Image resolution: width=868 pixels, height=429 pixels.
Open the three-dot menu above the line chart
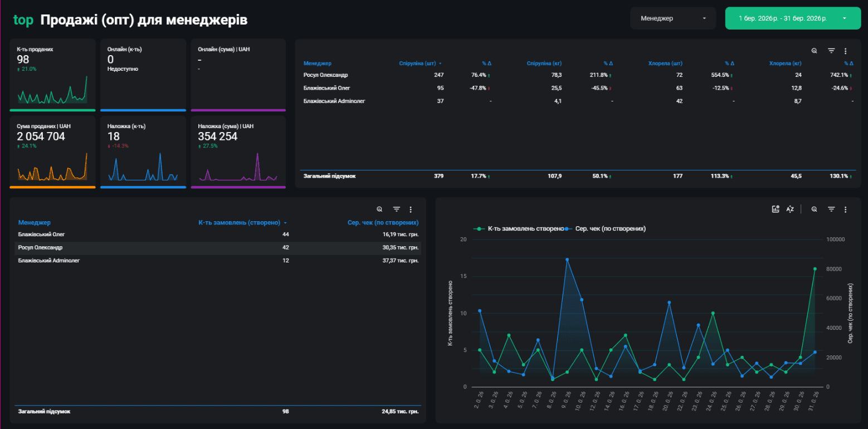845,209
